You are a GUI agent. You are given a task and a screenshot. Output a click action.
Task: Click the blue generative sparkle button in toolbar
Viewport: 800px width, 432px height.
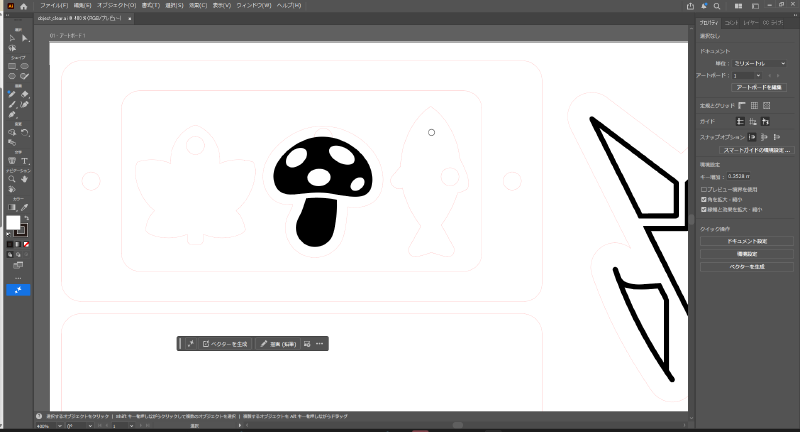point(18,290)
